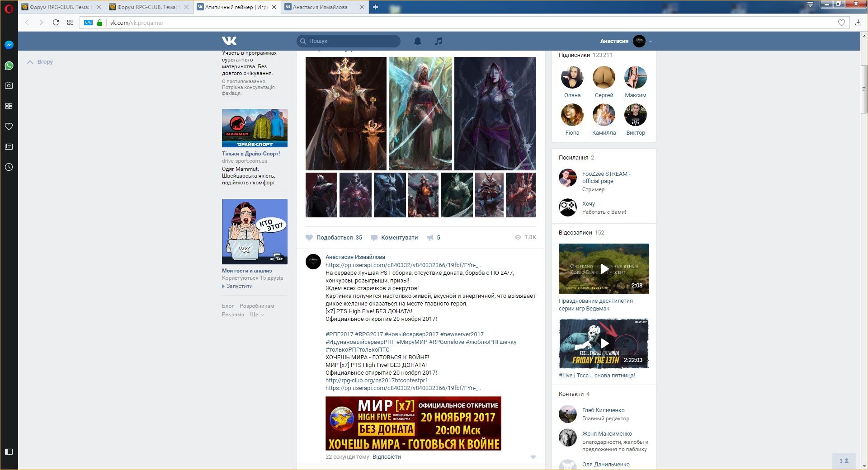Viewport: 868px width, 470px height.
Task: Open the Opera menu logo
Action: [x=9, y=9]
